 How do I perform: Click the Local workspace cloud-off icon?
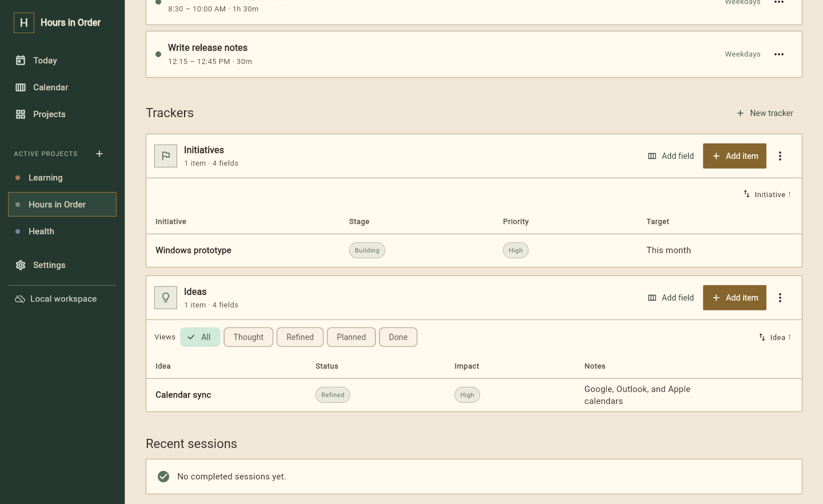point(20,299)
